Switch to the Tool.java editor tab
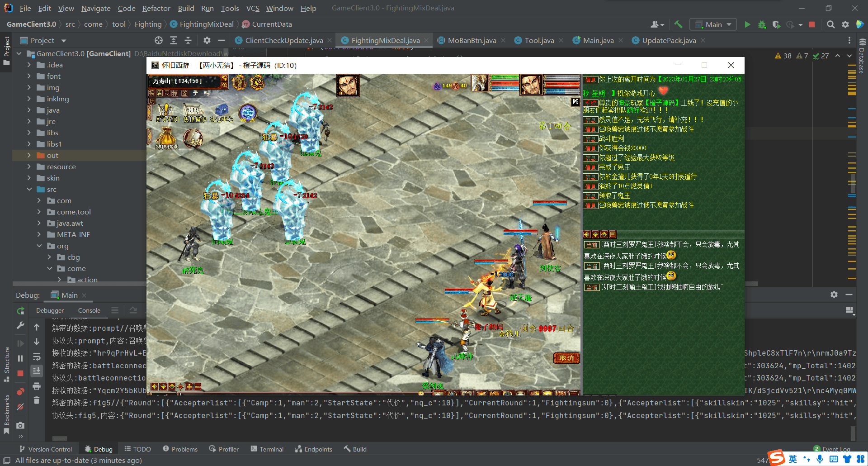The image size is (868, 466). coord(539,41)
